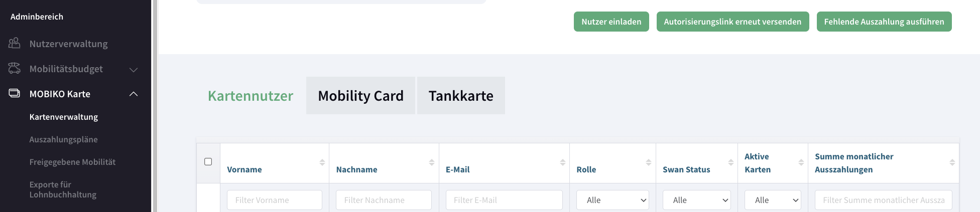Open the Swan Status filter dropdown
980x212 pixels.
pyautogui.click(x=696, y=200)
